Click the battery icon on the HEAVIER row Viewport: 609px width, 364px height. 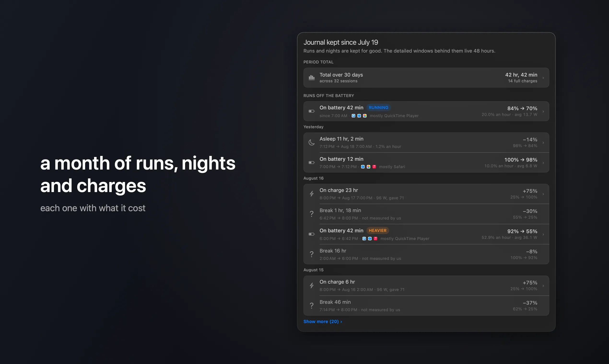pos(312,234)
